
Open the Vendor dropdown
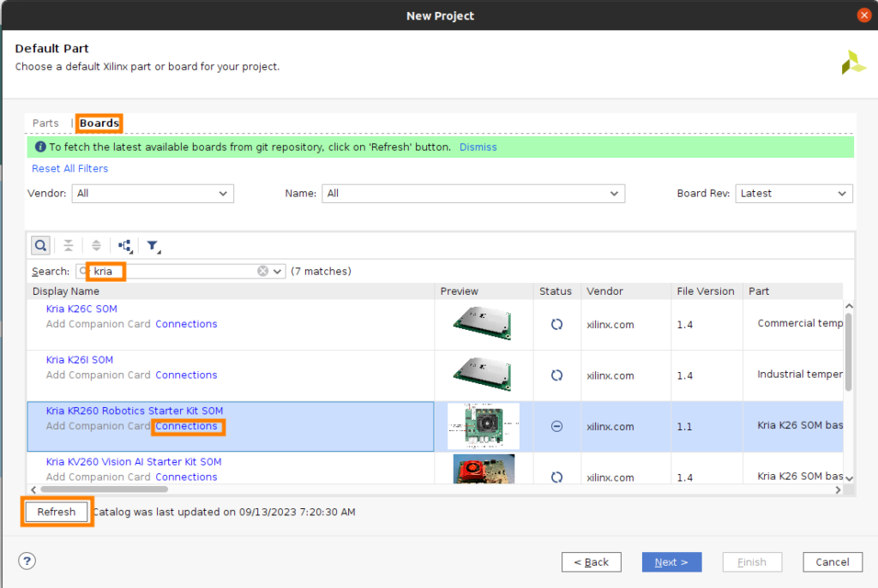click(153, 193)
